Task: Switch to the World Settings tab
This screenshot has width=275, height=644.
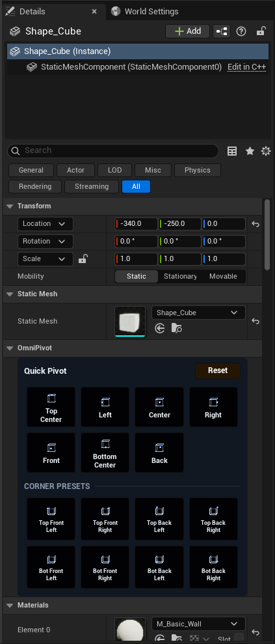Action: pos(146,12)
